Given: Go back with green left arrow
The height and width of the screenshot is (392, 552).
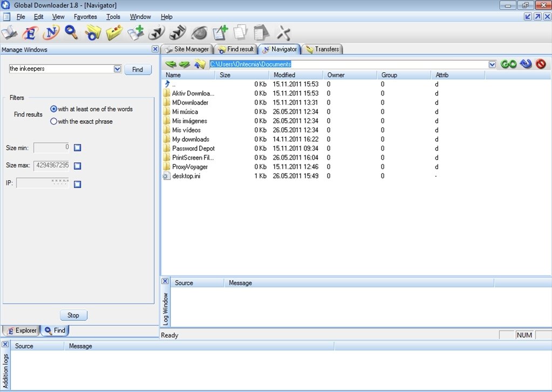Looking at the screenshot, I should click(x=171, y=64).
